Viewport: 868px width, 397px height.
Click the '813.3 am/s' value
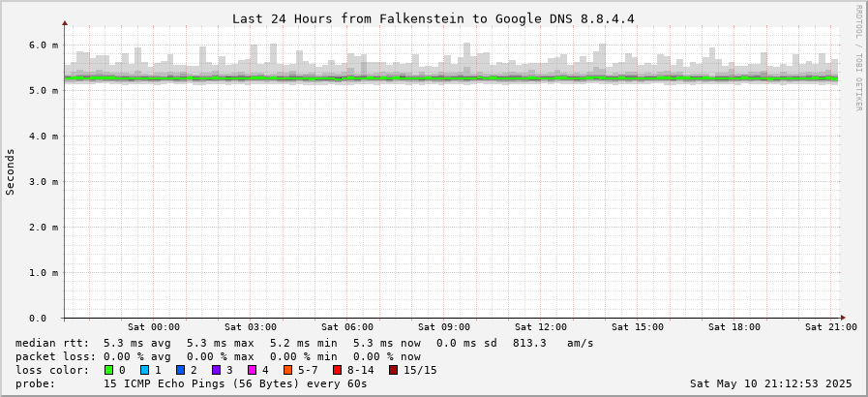click(553, 344)
